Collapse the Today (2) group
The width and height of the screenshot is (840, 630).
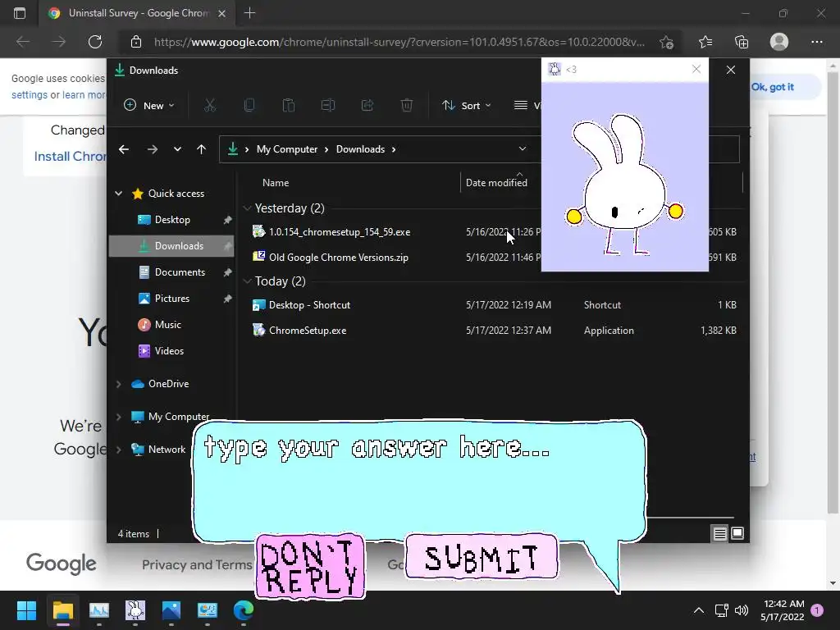[x=247, y=281]
